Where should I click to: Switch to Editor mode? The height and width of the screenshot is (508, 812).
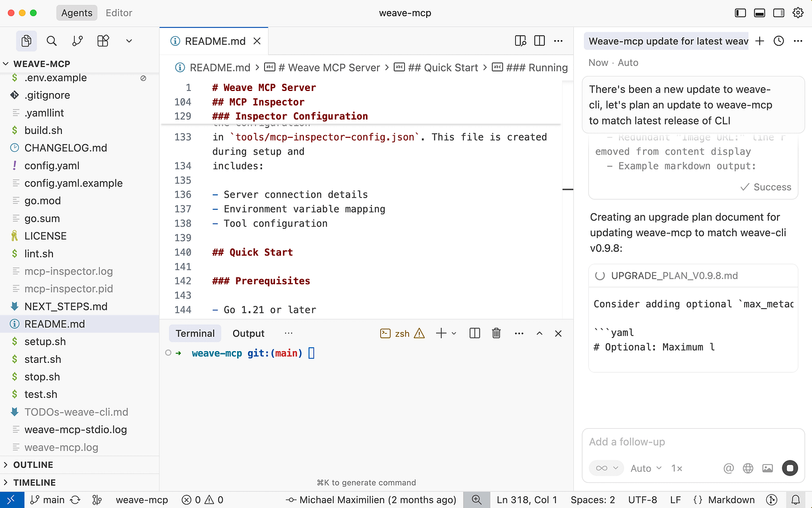point(119,13)
